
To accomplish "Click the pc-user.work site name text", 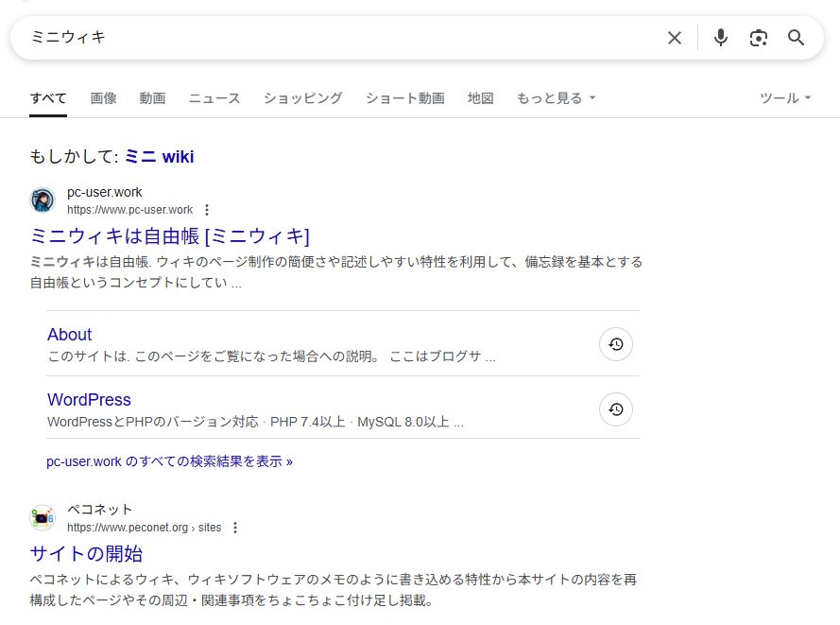I will [105, 193].
